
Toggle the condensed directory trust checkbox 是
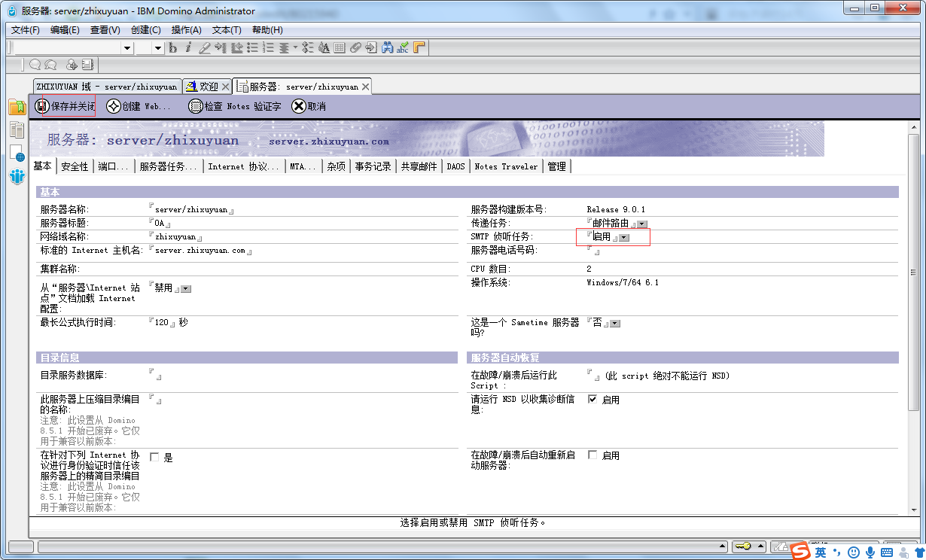coord(154,457)
